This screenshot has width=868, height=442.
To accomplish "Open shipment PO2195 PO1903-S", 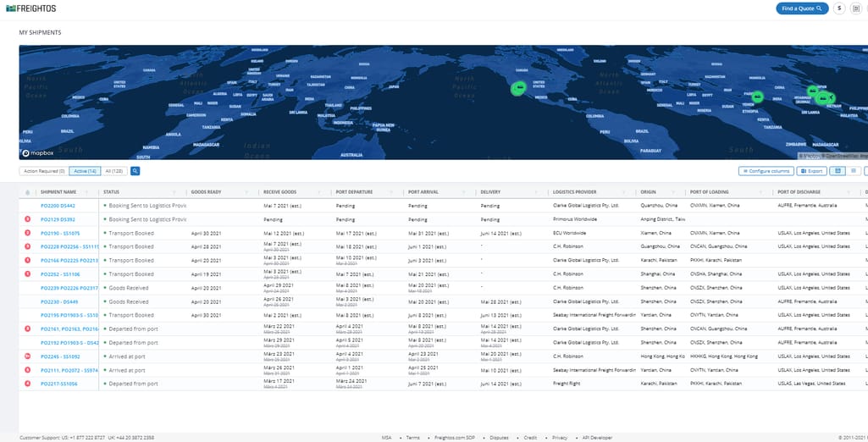I will (x=69, y=315).
